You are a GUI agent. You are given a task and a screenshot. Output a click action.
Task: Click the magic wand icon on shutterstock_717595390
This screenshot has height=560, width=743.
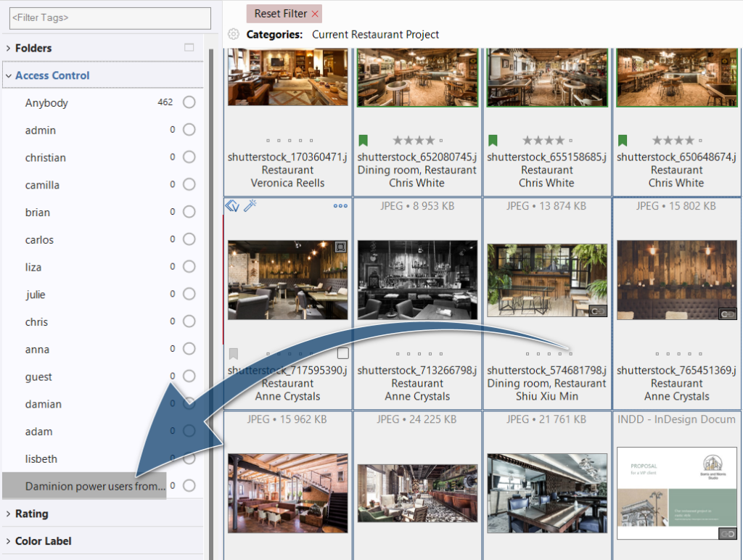coord(250,206)
